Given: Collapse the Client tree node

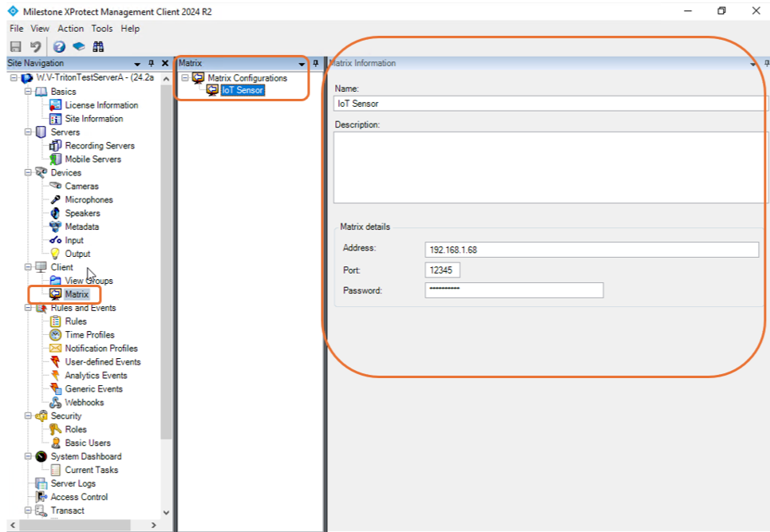Looking at the screenshot, I should [x=28, y=267].
